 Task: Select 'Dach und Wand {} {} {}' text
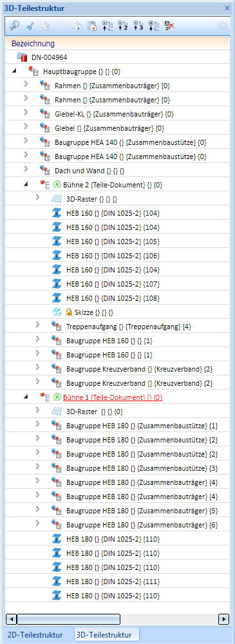click(90, 171)
